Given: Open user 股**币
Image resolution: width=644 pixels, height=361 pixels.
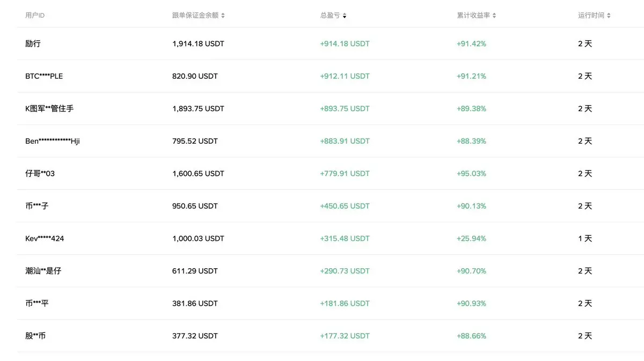Looking at the screenshot, I should click(35, 336).
